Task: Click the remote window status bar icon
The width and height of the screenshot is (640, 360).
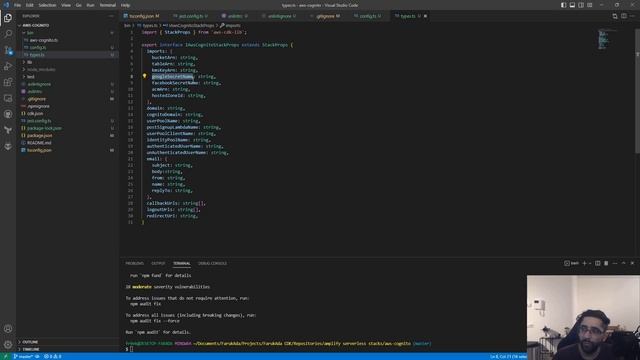Action: point(5,357)
